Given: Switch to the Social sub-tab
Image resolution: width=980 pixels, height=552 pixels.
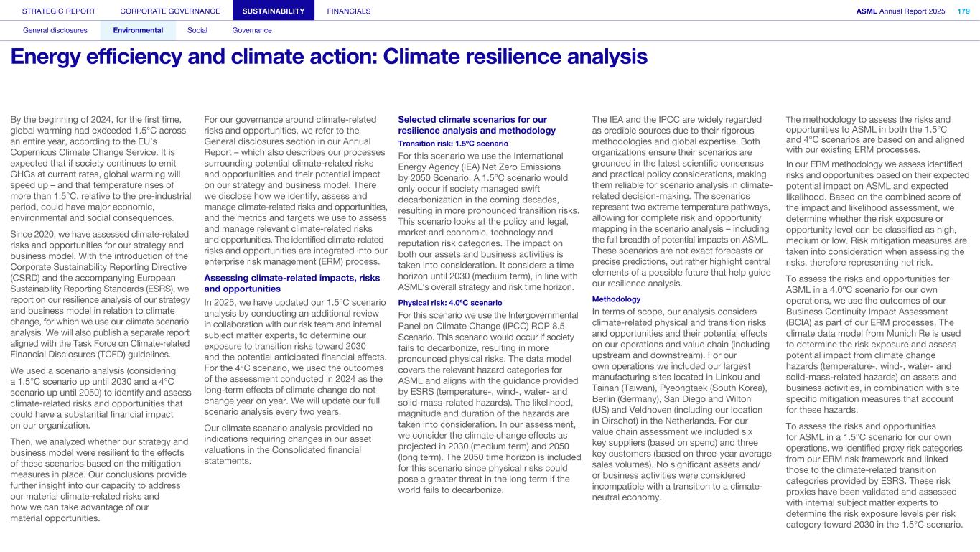Looking at the screenshot, I should [x=197, y=30].
